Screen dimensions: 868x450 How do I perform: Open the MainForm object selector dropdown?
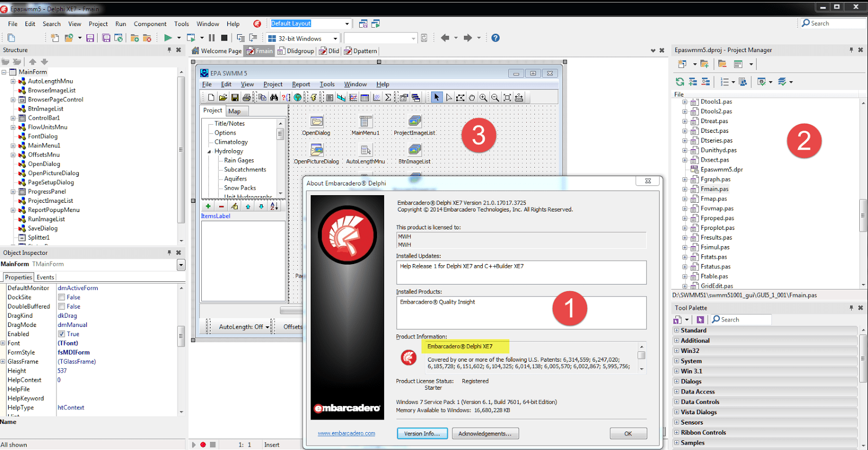pos(181,265)
